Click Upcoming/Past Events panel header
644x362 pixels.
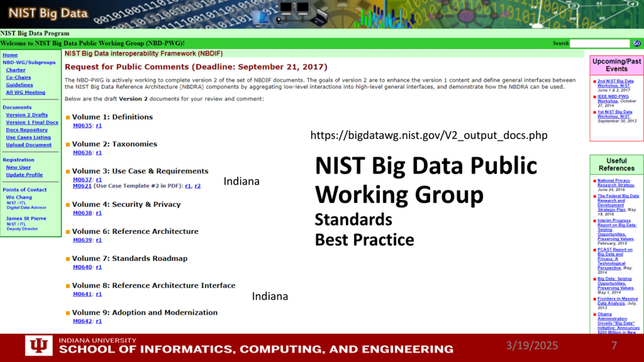pyautogui.click(x=617, y=65)
